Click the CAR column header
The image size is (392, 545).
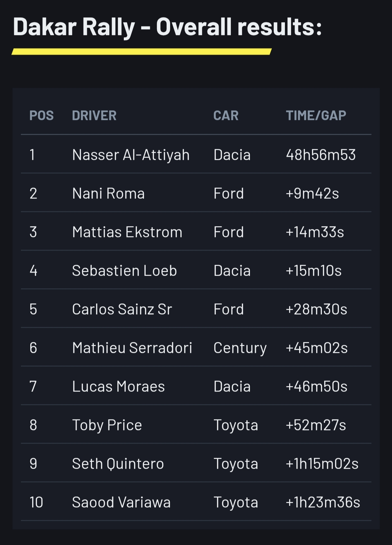point(226,115)
